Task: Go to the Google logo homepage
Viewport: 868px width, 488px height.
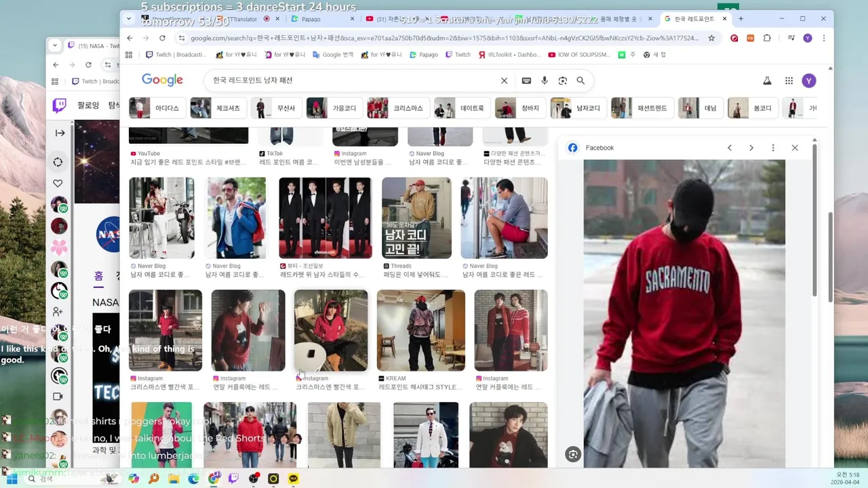Action: (x=162, y=80)
